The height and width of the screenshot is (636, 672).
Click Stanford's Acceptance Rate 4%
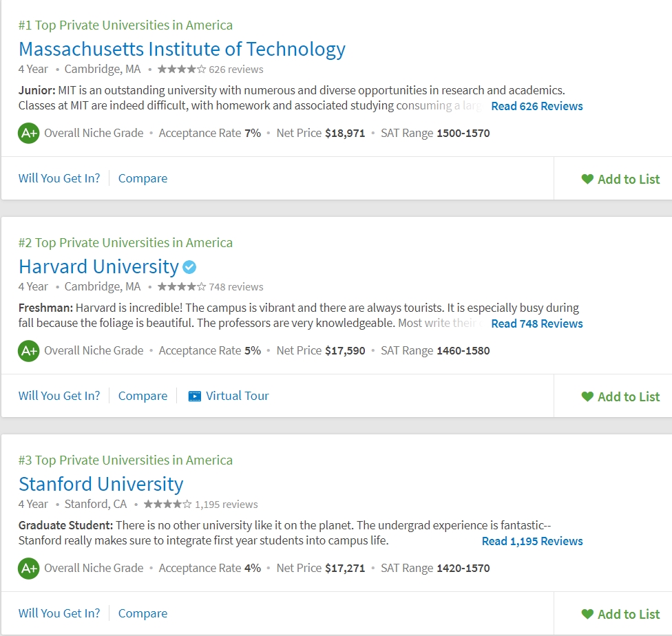[210, 569]
